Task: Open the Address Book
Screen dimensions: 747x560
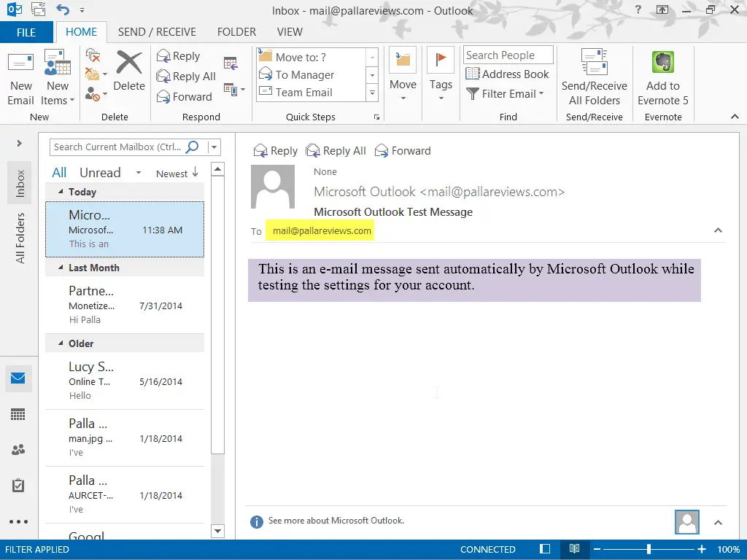Action: (x=508, y=74)
